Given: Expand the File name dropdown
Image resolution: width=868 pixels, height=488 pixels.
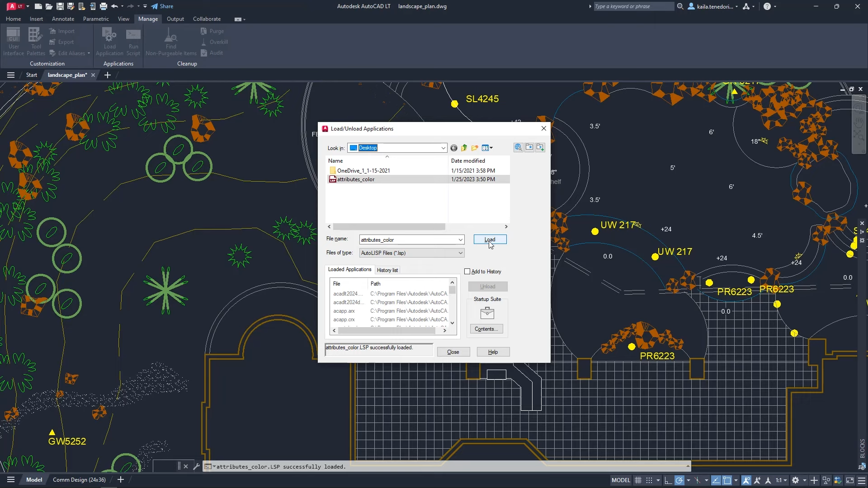Looking at the screenshot, I should (x=460, y=239).
